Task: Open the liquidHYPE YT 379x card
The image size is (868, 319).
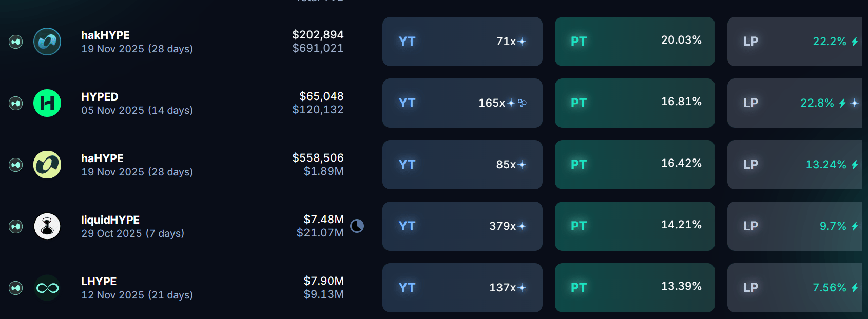Action: point(462,226)
